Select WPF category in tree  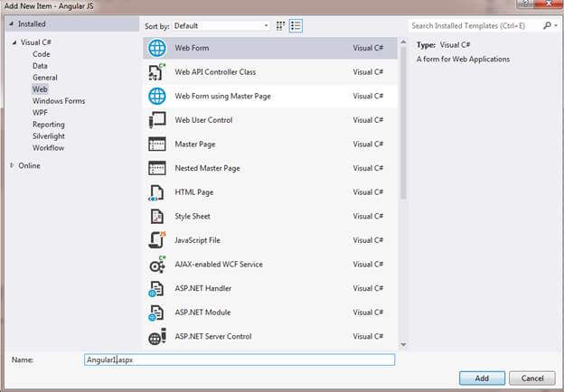point(40,113)
